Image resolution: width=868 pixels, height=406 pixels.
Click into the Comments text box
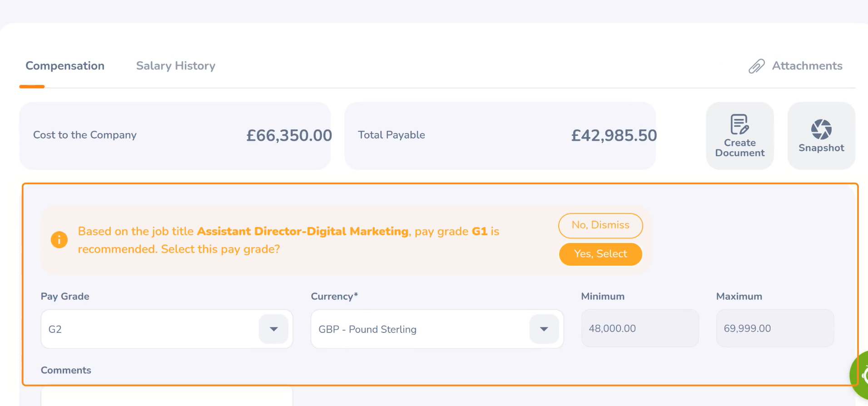167,396
